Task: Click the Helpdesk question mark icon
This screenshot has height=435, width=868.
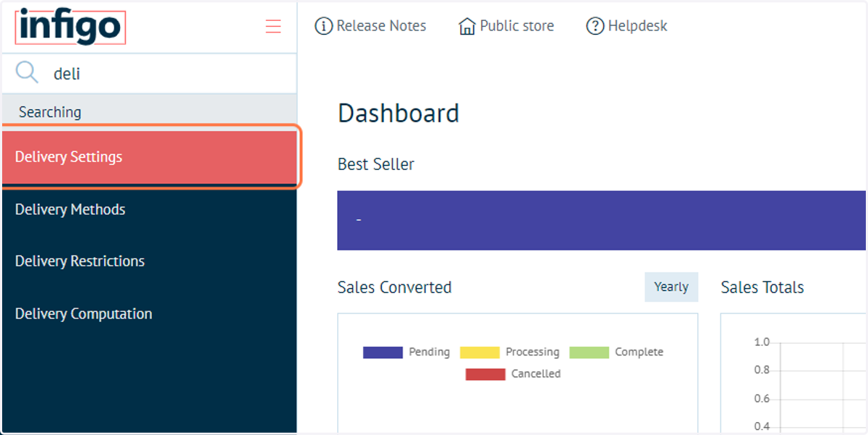Action: coord(595,26)
